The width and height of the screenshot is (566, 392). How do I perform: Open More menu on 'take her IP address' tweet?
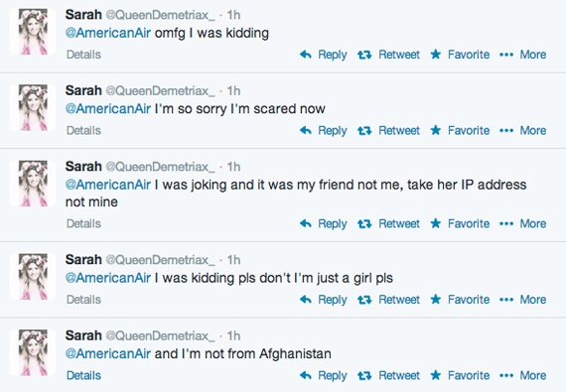coord(522,224)
